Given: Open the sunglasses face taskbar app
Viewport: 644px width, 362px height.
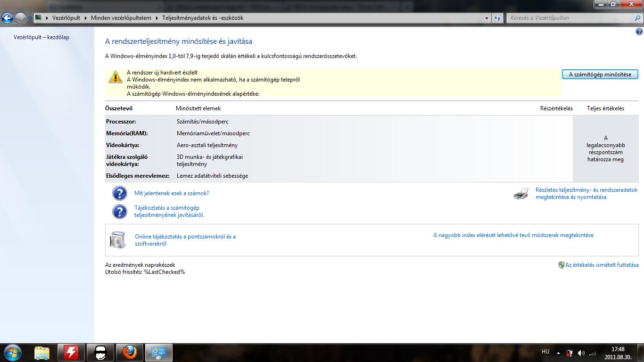Looking at the screenshot, I should click(100, 353).
